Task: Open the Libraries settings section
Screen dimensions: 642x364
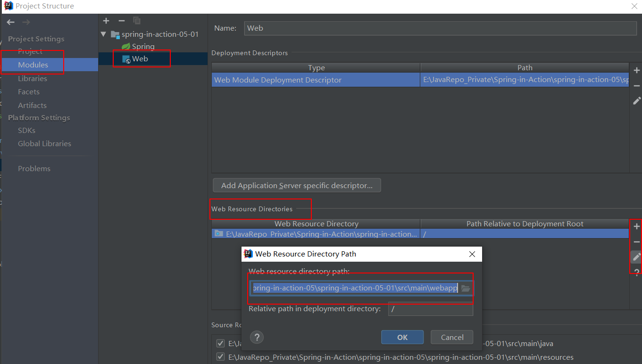Action: click(x=33, y=78)
